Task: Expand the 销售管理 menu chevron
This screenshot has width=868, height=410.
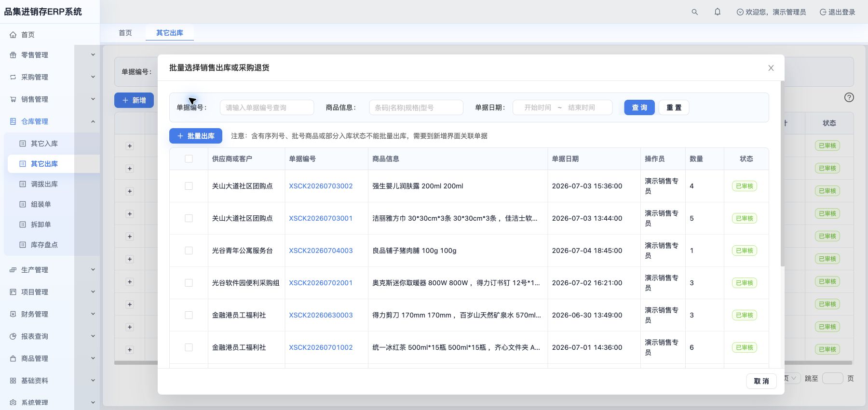Action: (x=93, y=99)
